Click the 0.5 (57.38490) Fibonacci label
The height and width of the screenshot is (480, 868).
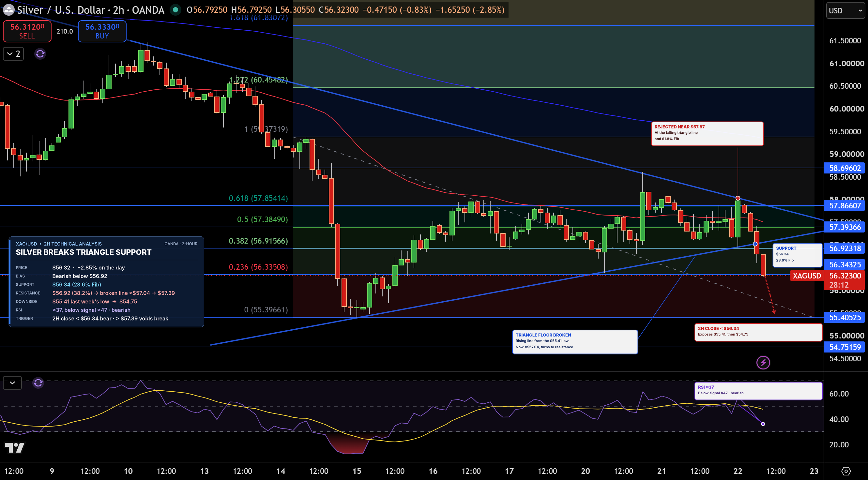[x=263, y=219]
